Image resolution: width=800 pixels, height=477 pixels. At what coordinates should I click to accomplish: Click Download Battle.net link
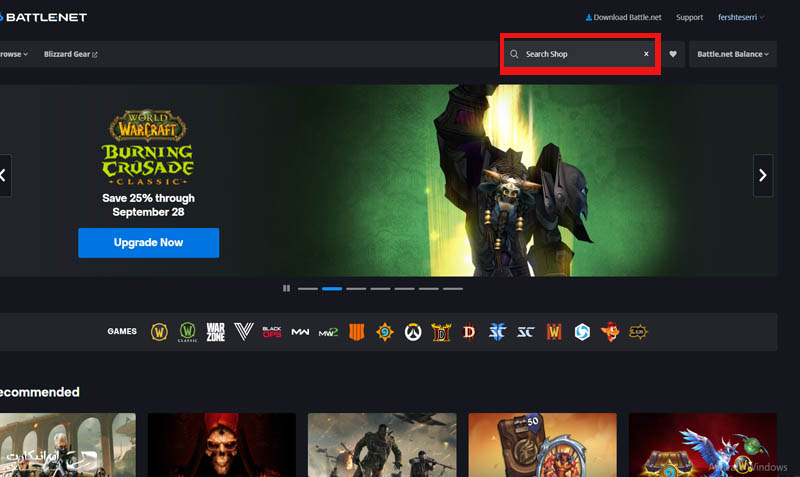623,17
